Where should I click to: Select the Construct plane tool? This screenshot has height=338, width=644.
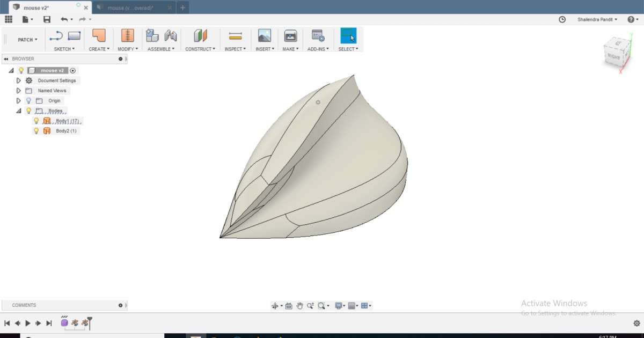(199, 35)
